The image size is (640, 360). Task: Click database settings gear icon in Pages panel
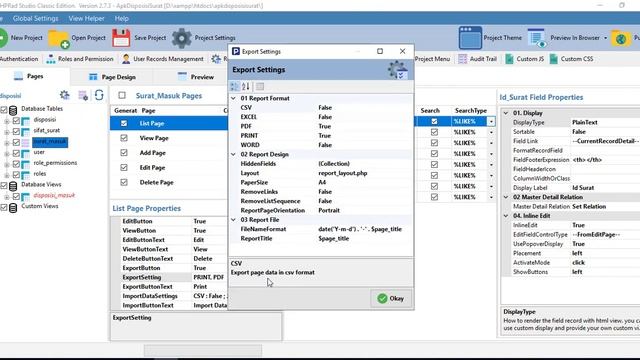64,96
